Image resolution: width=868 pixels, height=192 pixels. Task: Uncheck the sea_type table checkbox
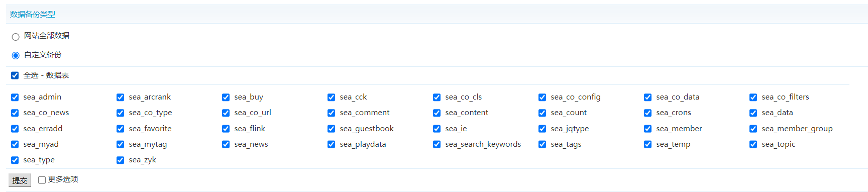click(15, 160)
